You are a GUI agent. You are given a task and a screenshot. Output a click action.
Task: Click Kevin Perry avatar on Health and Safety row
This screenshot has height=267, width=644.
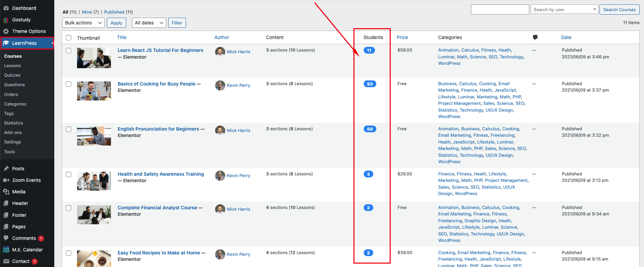click(220, 175)
